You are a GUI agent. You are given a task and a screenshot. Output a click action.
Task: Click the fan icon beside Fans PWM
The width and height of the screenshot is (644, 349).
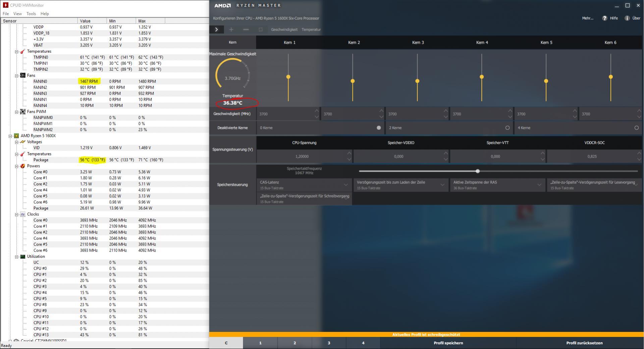click(23, 112)
